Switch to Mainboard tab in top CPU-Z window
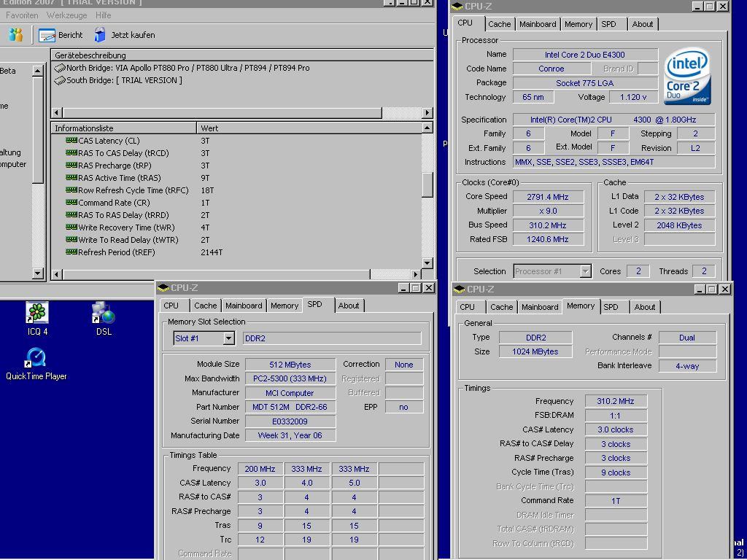 click(538, 24)
